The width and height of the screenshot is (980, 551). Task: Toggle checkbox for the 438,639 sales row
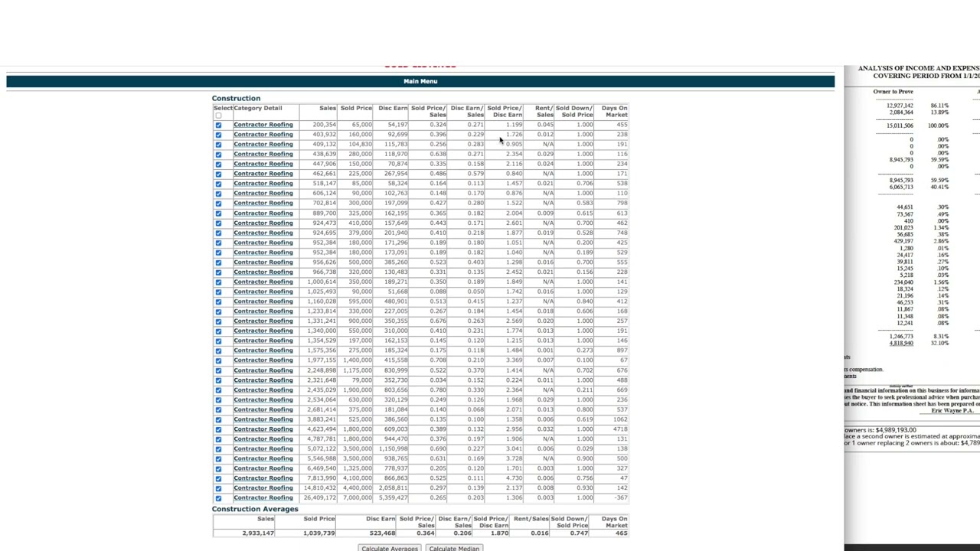pyautogui.click(x=218, y=155)
